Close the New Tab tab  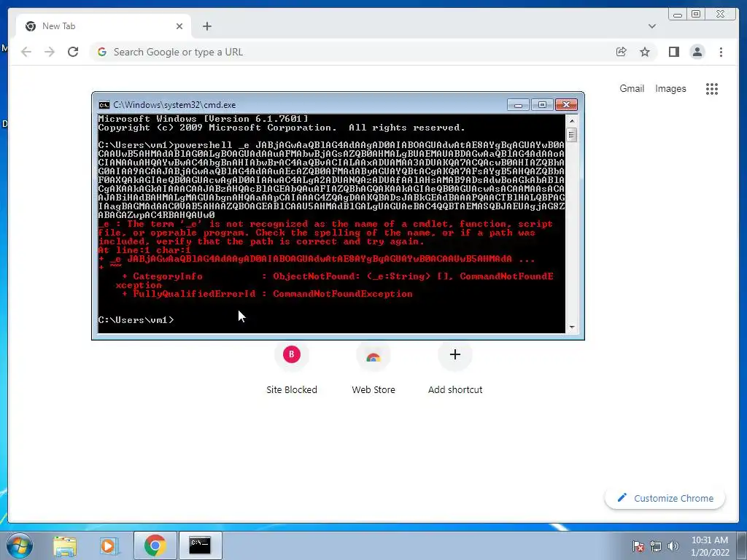click(179, 26)
